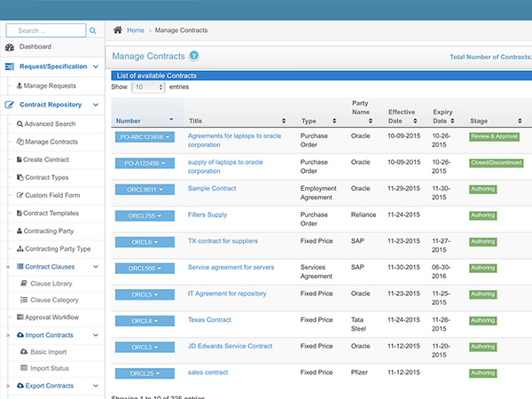Click the Home house icon in breadcrumb
The height and width of the screenshot is (399, 532).
[118, 30]
